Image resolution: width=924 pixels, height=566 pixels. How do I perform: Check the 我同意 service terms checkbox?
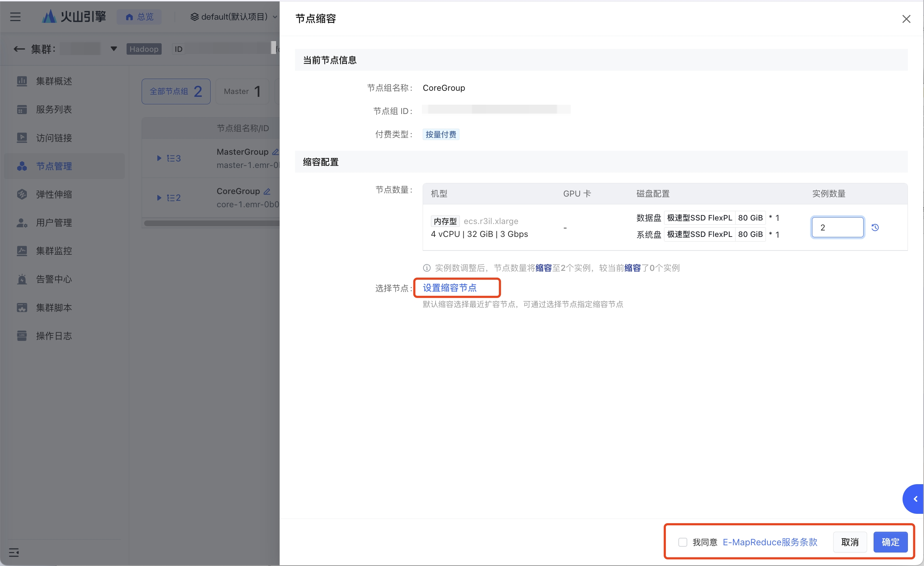[x=683, y=542]
